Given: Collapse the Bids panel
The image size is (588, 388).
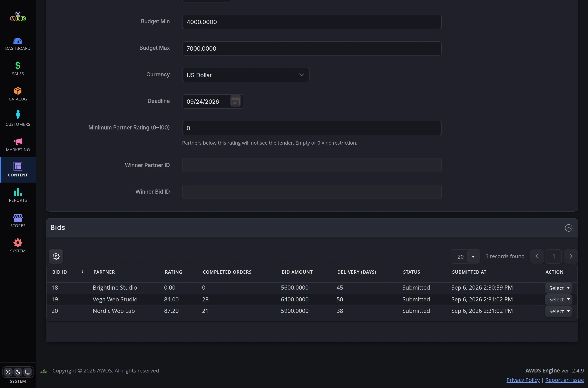Looking at the screenshot, I should (568, 228).
